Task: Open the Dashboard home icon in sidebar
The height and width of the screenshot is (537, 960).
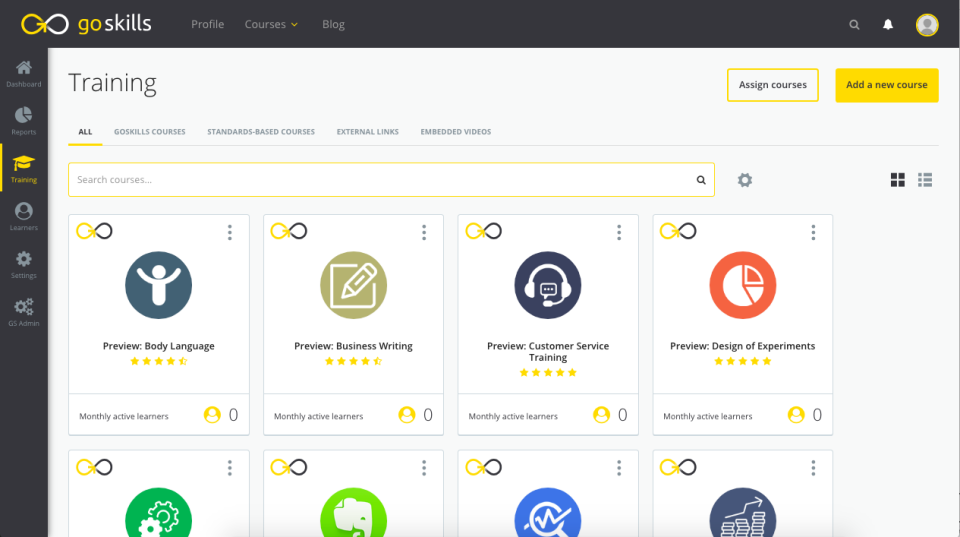Action: [x=24, y=68]
